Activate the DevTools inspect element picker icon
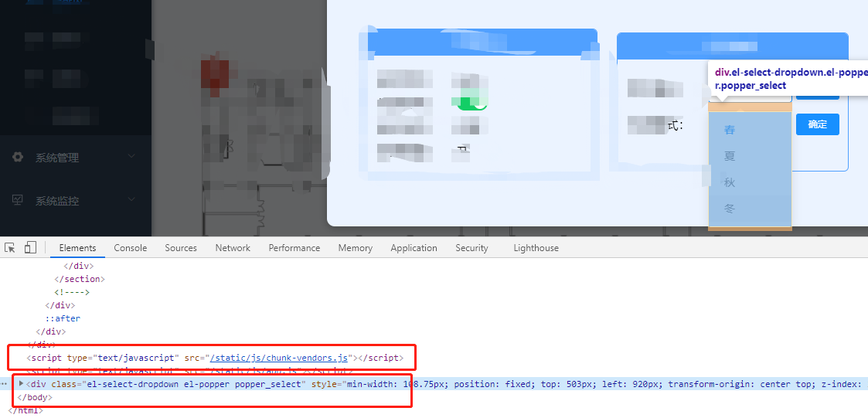 [10, 247]
